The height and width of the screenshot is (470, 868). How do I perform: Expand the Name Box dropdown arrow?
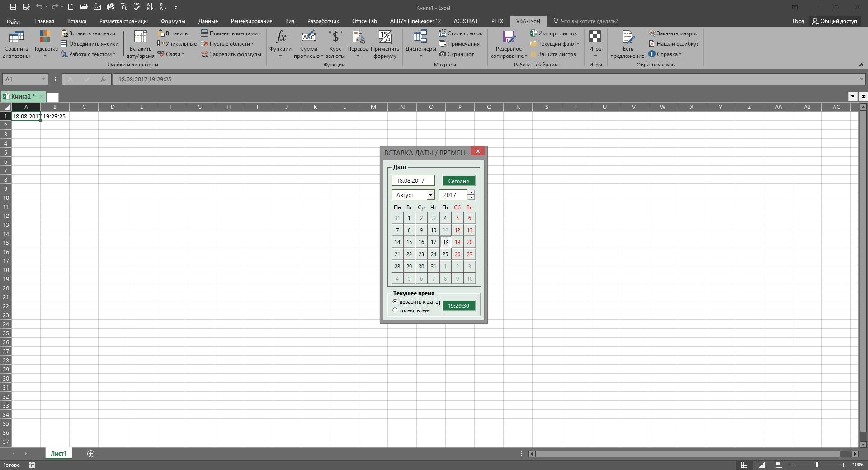[x=43, y=79]
